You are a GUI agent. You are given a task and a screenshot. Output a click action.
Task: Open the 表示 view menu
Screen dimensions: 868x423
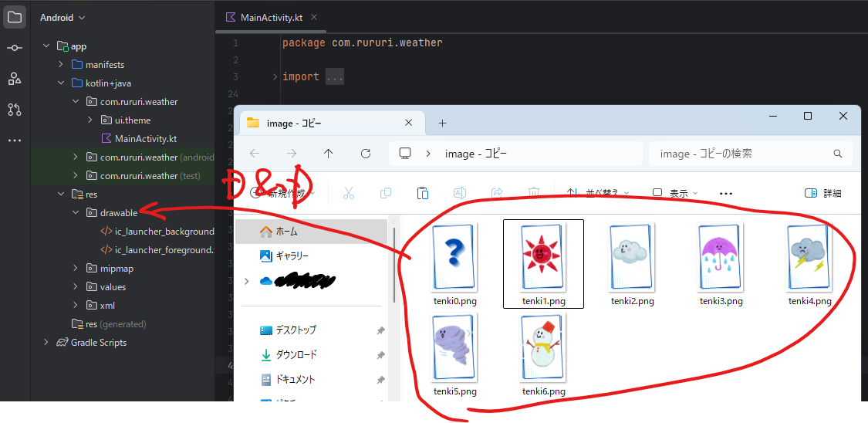pos(675,193)
